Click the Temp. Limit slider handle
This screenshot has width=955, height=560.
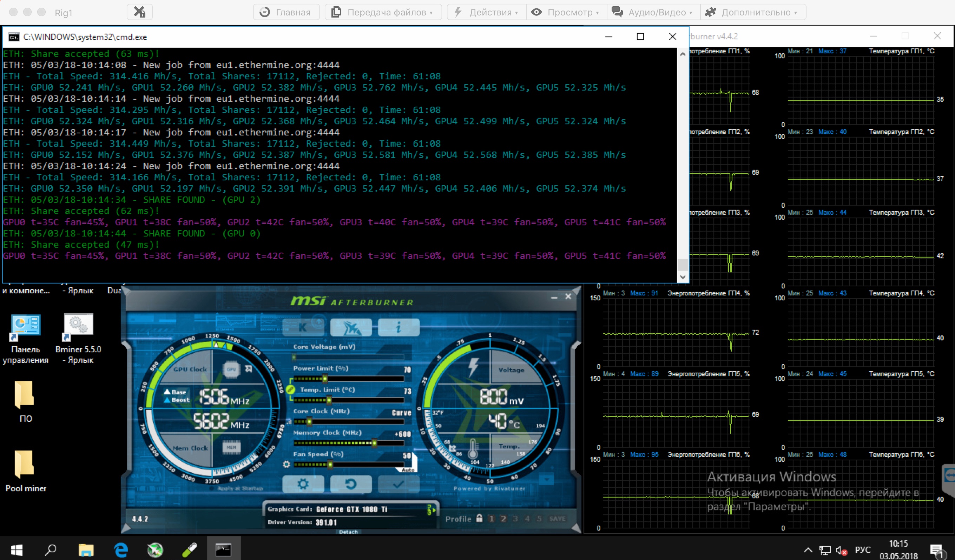pos(329,400)
